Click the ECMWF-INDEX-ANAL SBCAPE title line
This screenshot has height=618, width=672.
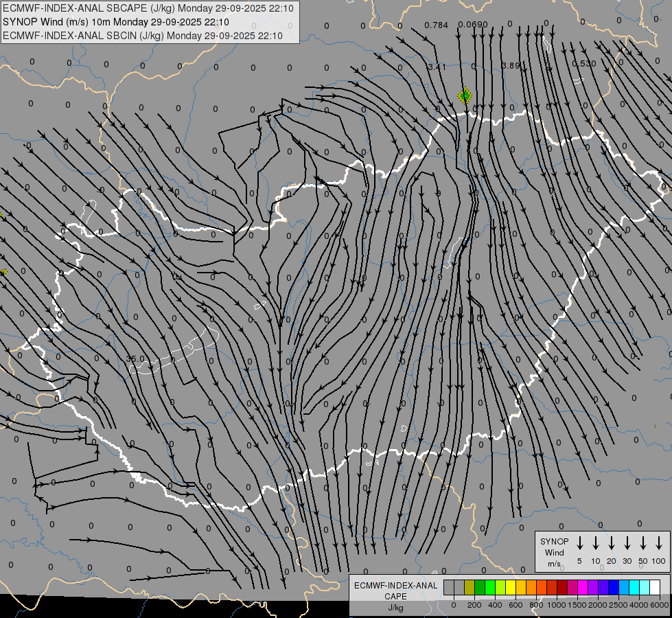[148, 8]
